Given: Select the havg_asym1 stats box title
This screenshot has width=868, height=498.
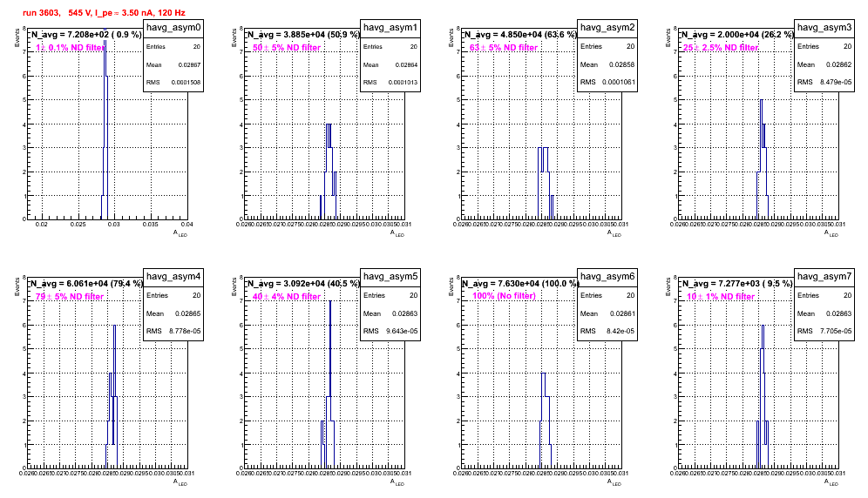Looking at the screenshot, I should point(390,28).
